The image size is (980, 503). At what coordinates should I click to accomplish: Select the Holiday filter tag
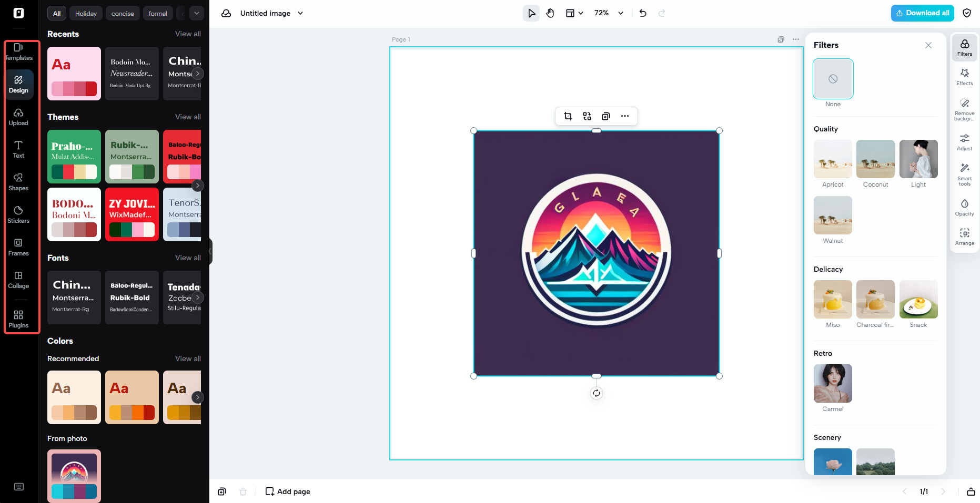pos(86,13)
